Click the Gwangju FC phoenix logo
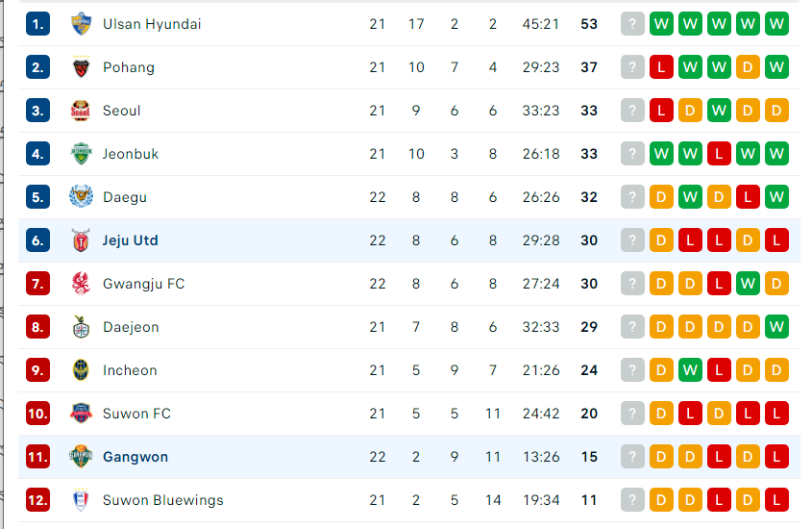 pyautogui.click(x=81, y=284)
